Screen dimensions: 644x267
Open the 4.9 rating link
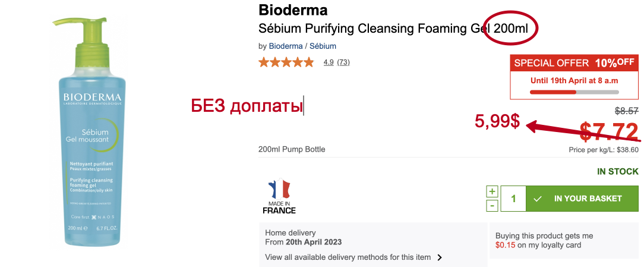pos(329,62)
